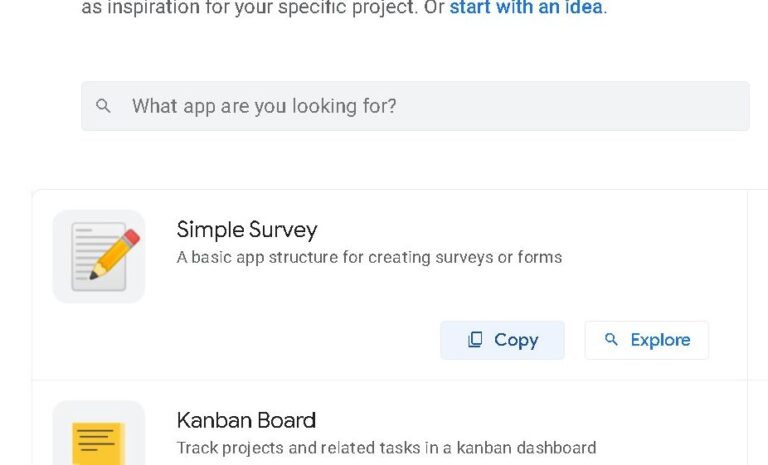Click the duplicate icon inside the Copy button
Screen dimensions: 768x465
pos(475,340)
